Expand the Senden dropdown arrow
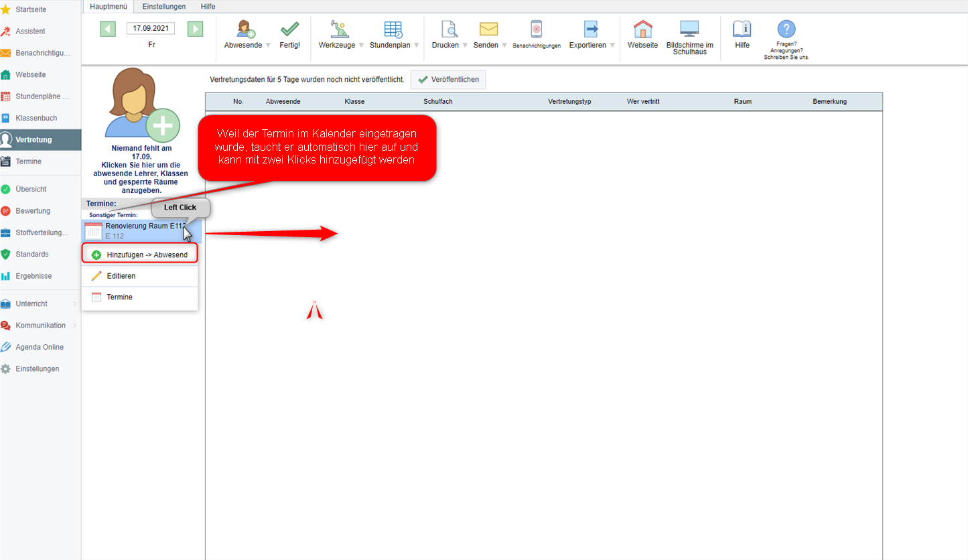 [x=504, y=46]
